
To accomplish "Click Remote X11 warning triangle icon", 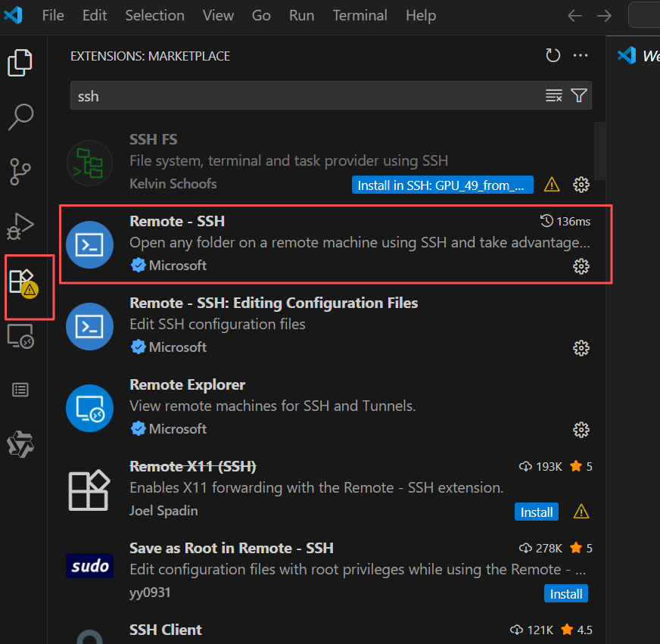I will click(x=581, y=512).
